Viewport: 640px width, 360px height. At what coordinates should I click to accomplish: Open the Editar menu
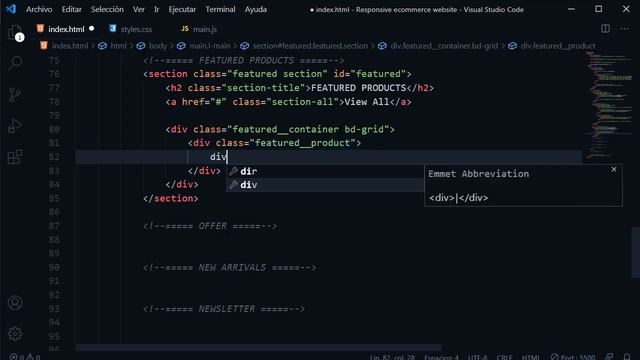click(71, 9)
